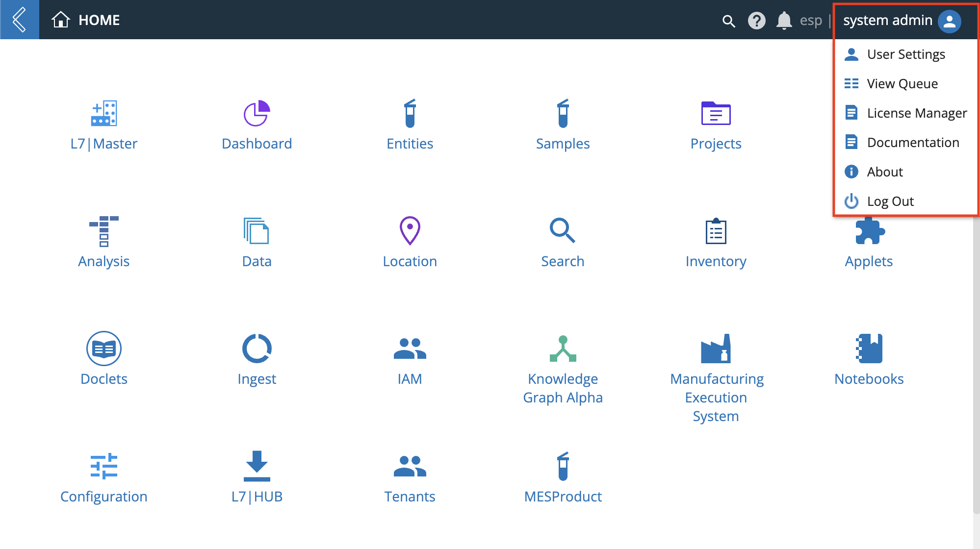The height and width of the screenshot is (549, 980).
Task: Open the Search magnifier app icon
Action: pos(563,230)
